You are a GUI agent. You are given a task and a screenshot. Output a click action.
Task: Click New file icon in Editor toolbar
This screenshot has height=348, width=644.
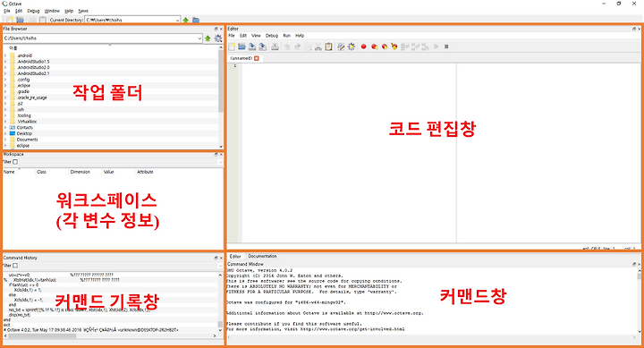(x=232, y=47)
